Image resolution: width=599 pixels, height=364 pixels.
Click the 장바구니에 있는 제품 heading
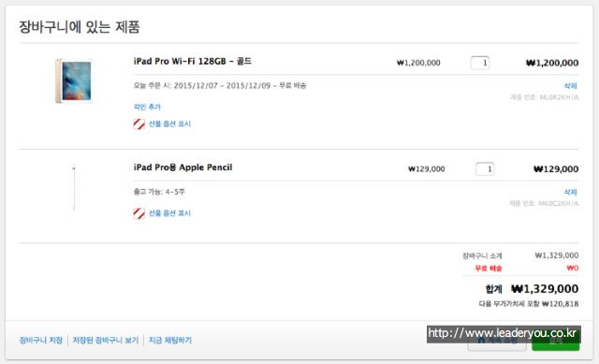pos(80,27)
